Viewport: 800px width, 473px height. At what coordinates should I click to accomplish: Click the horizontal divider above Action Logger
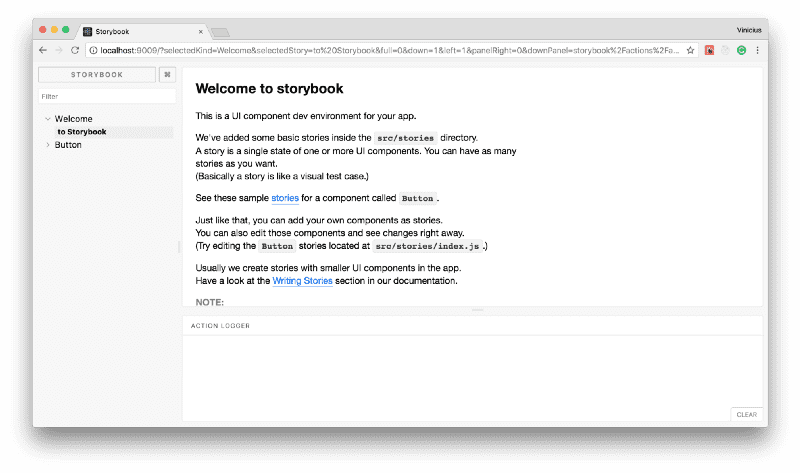pos(477,310)
